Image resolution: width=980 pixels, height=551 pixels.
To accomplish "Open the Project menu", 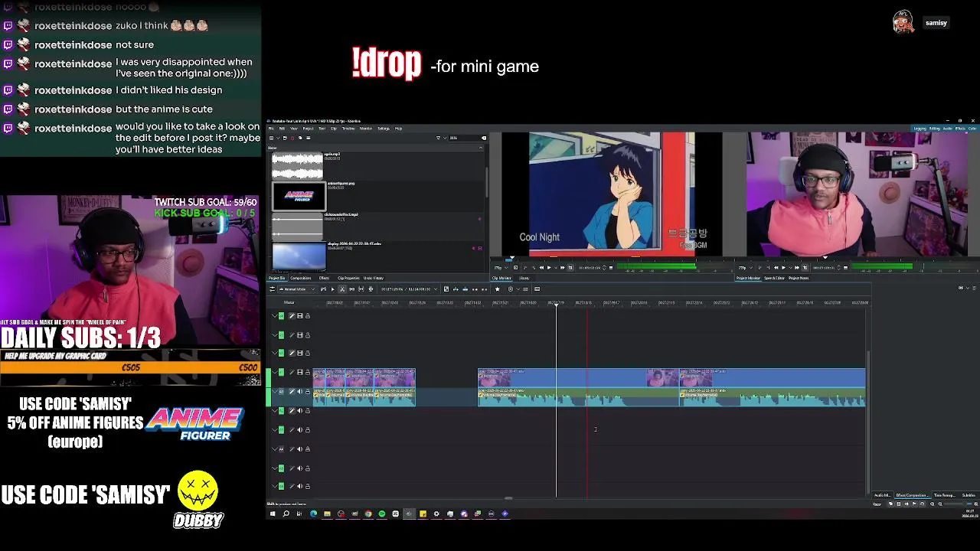I will 308,129.
